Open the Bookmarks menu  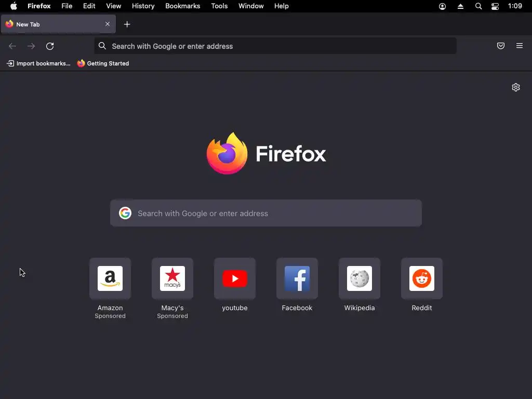tap(182, 6)
